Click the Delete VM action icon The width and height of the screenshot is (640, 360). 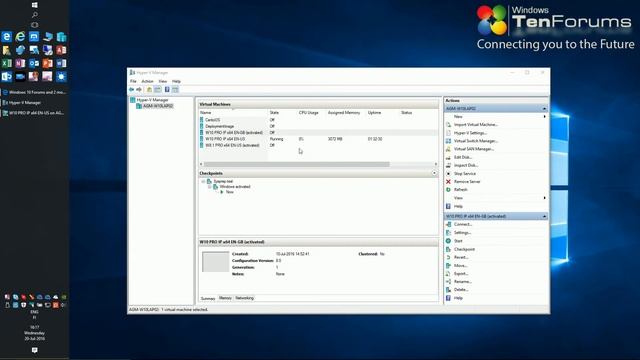click(x=448, y=290)
